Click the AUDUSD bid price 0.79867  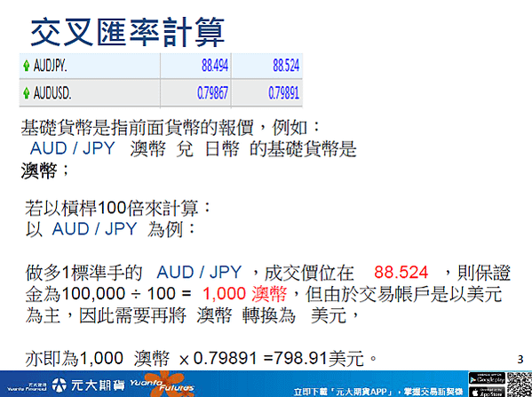212,92
